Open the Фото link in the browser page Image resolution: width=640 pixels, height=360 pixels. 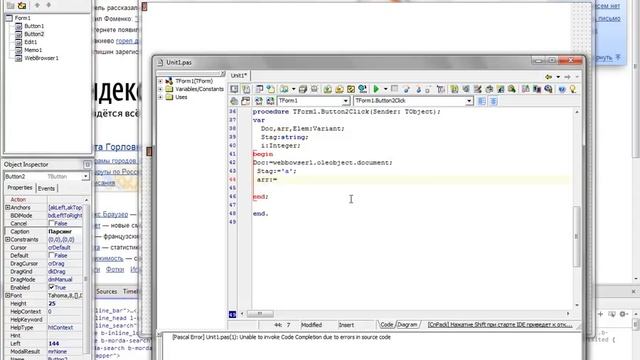click(115, 269)
